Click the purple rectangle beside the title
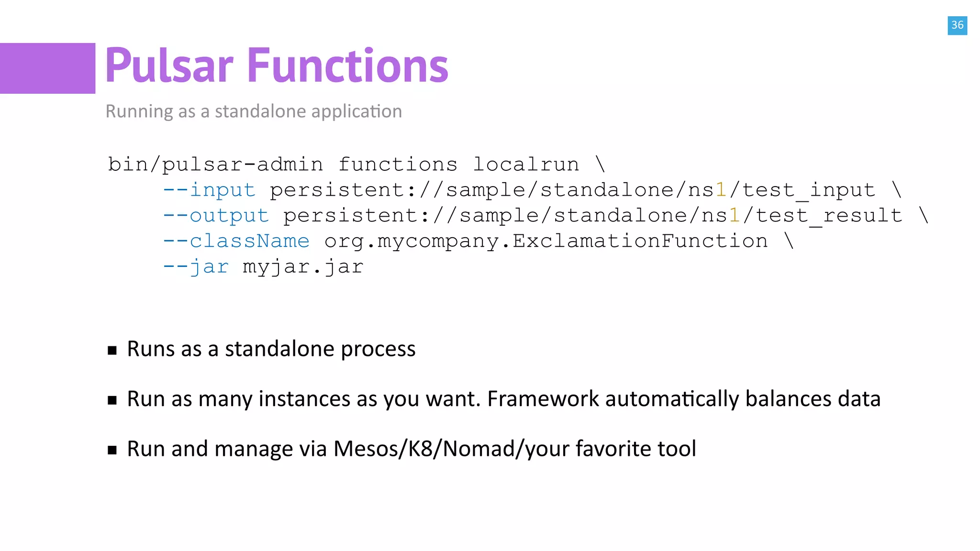This screenshot has width=980, height=551. [x=47, y=68]
